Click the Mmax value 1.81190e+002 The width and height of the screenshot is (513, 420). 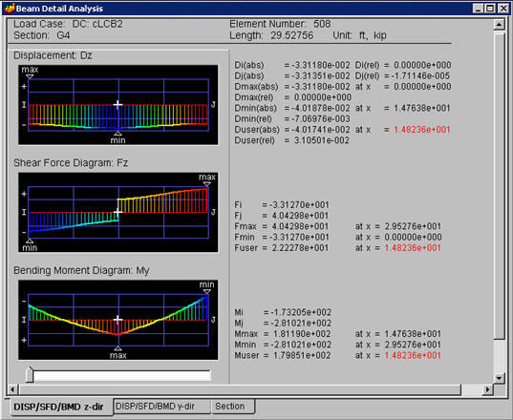(302, 334)
